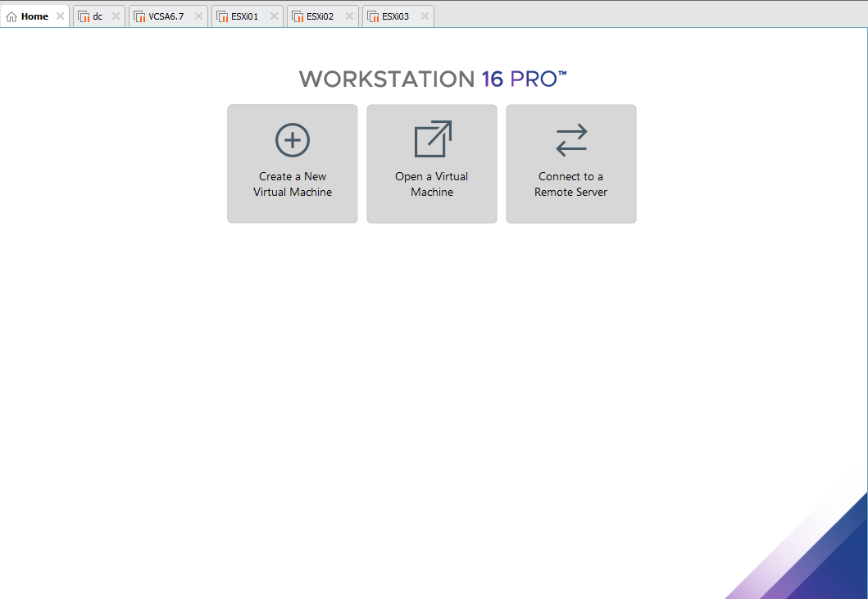Screen dimensions: 868x599
Task: Click the plus icon to create a virtual machine
Action: pyautogui.click(x=293, y=139)
